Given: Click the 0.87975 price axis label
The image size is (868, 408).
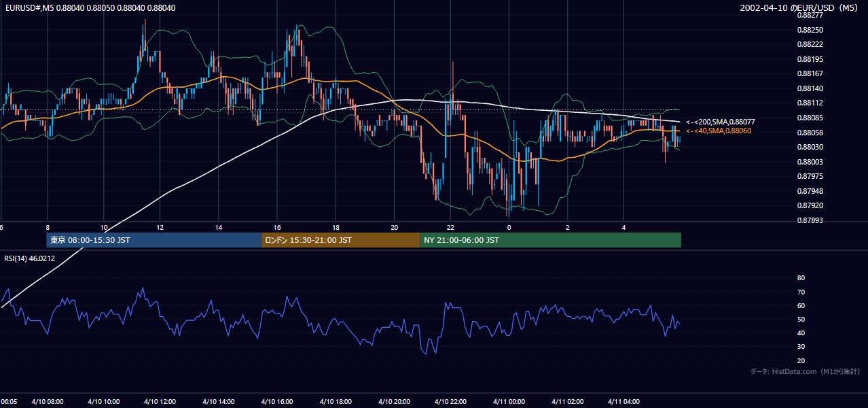Looking at the screenshot, I should click(810, 176).
